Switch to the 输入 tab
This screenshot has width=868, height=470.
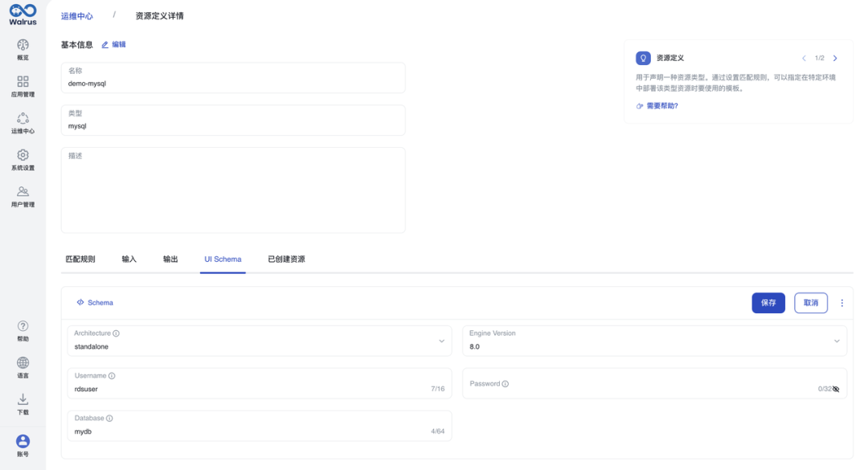[x=129, y=259]
